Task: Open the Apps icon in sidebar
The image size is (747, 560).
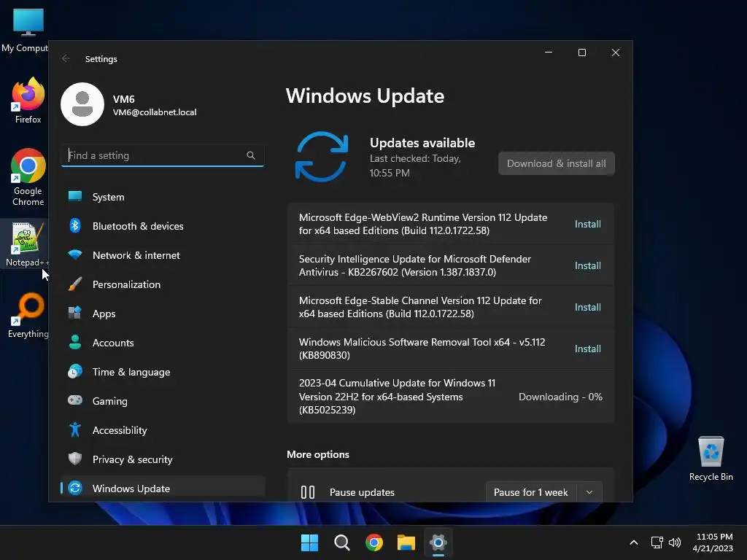Action: click(75, 313)
